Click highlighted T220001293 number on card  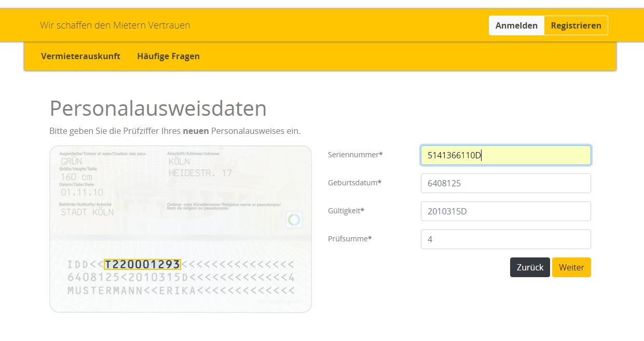click(142, 265)
